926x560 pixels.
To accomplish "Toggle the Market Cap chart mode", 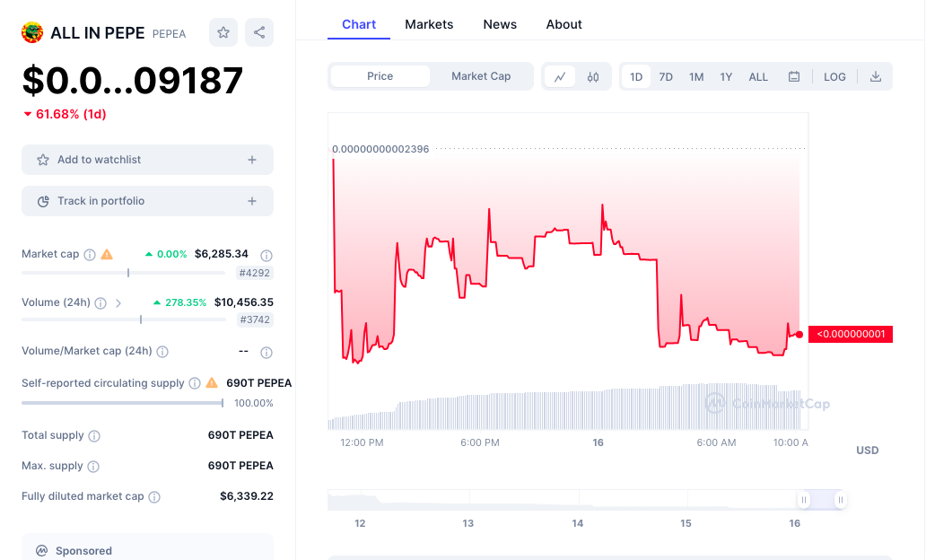I will coord(481,76).
